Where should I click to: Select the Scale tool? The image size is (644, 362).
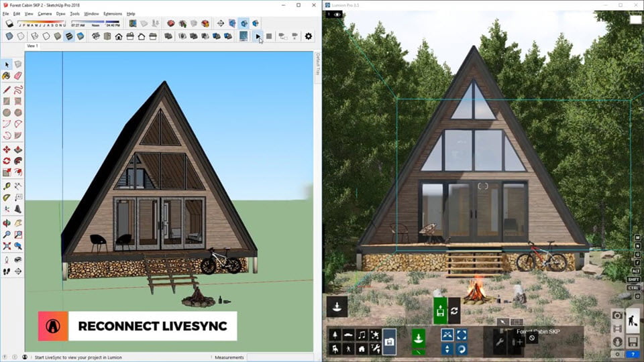coord(7,172)
